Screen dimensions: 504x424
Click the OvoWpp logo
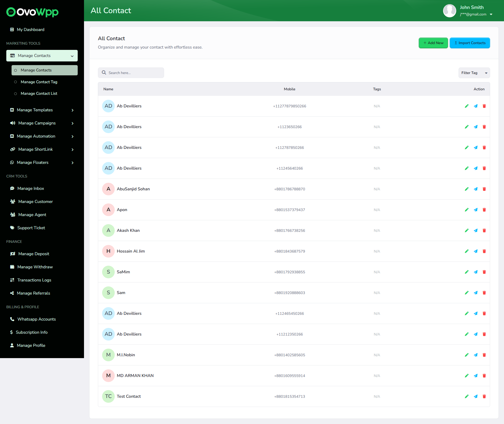click(32, 12)
